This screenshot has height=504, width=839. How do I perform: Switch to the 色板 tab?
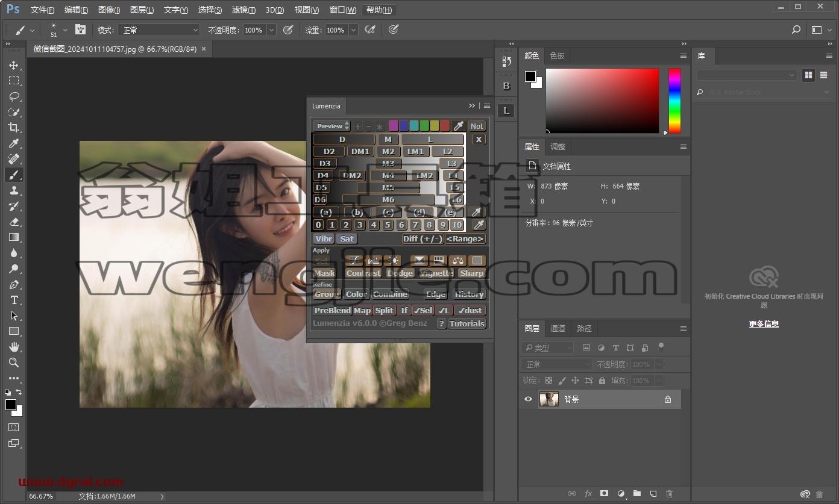tap(557, 55)
